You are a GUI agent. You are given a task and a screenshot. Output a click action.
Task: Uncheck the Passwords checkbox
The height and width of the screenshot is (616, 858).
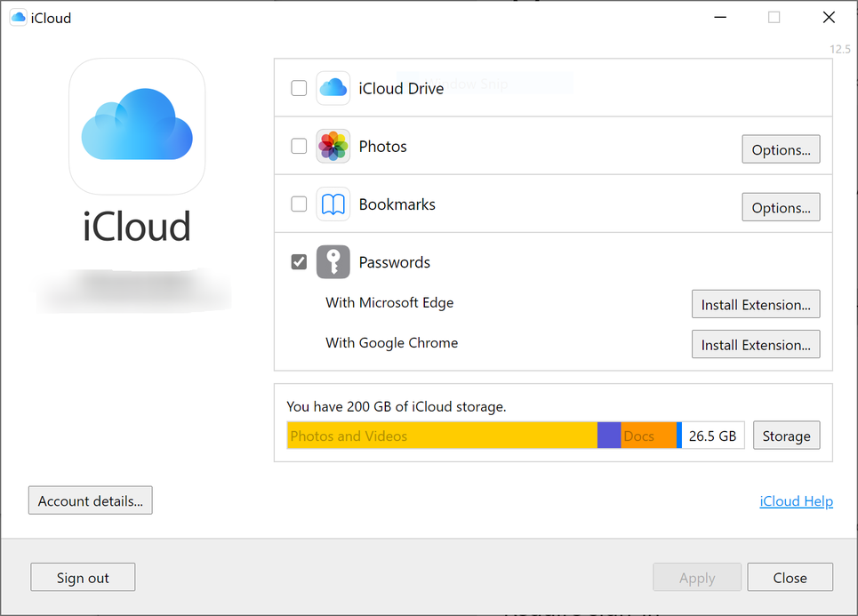pyautogui.click(x=299, y=262)
